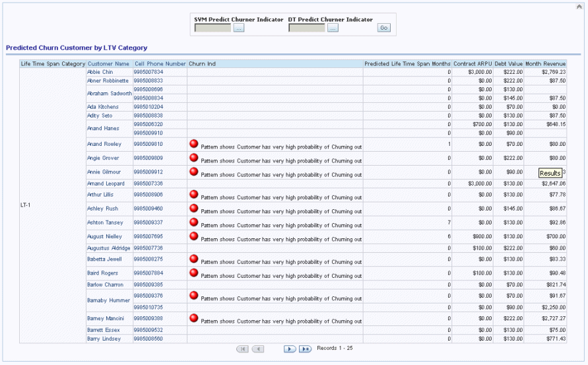
Task: Click the SVM Predict Churner Indicator field
Action: coord(212,28)
